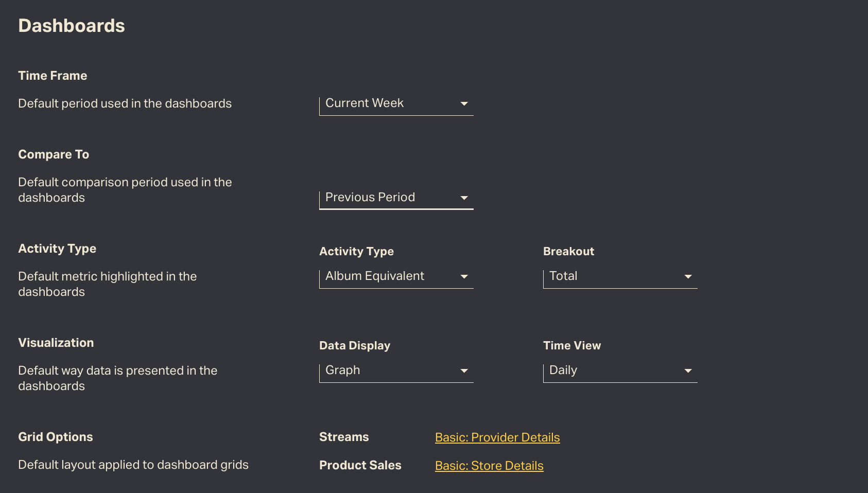This screenshot has height=493, width=868.
Task: Click the arrow icon beside Current Week
Action: [x=464, y=104]
